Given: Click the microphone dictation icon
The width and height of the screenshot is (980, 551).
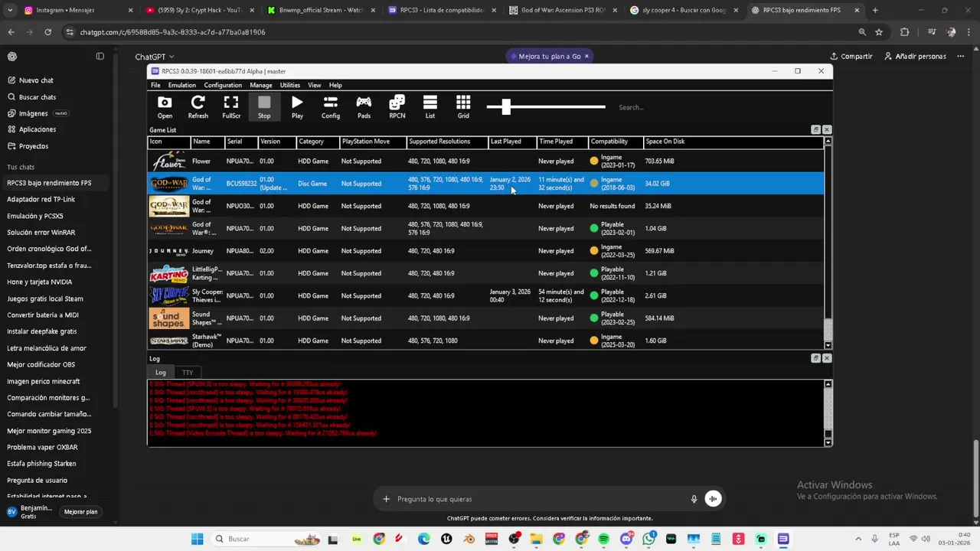Looking at the screenshot, I should pyautogui.click(x=694, y=499).
